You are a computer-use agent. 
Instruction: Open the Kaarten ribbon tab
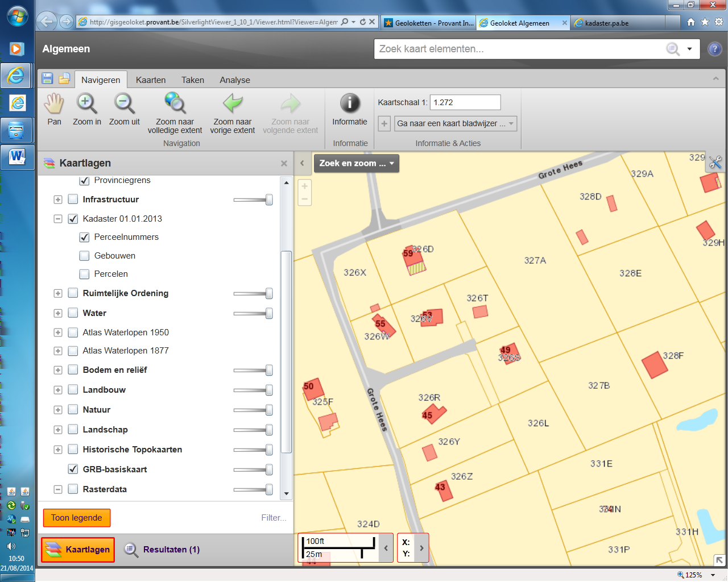coord(151,80)
